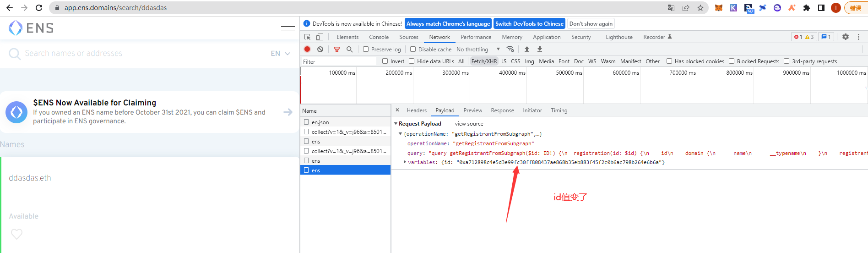Open the ENS hamburger menu
This screenshot has width=868, height=253.
(x=288, y=28)
